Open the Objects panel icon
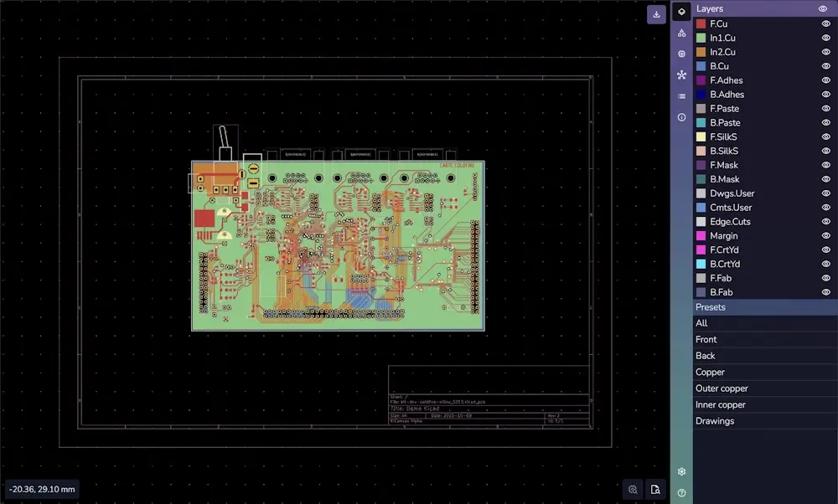 click(681, 33)
